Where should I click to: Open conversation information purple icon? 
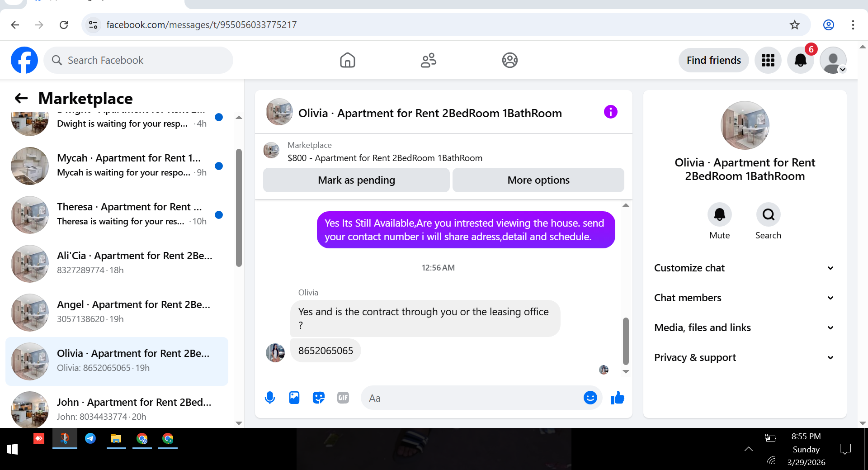611,112
